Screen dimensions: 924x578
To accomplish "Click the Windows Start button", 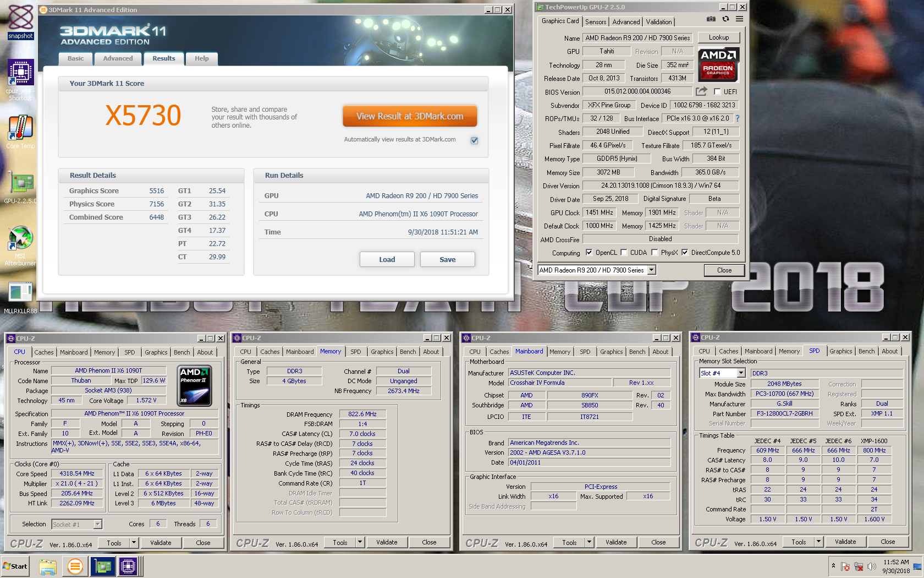I will [15, 566].
